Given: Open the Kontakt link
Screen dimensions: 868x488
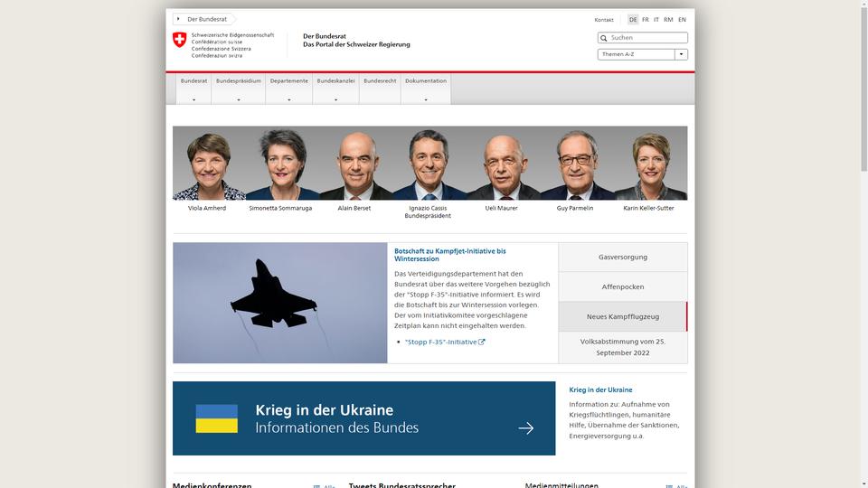Looking at the screenshot, I should (x=604, y=20).
